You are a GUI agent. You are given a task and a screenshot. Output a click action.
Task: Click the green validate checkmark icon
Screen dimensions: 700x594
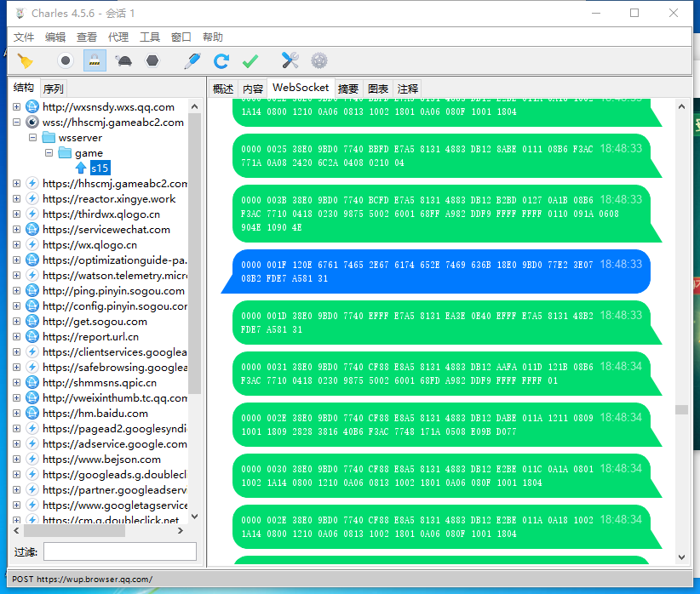click(x=250, y=60)
